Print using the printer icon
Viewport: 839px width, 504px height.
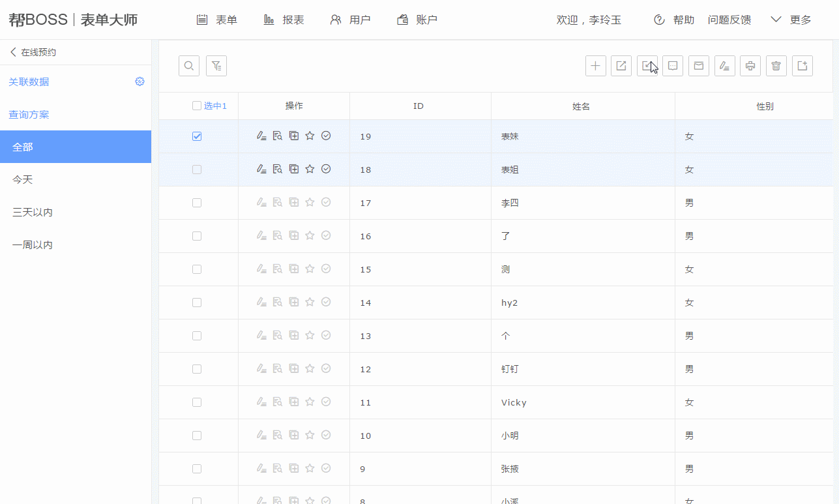coord(750,66)
